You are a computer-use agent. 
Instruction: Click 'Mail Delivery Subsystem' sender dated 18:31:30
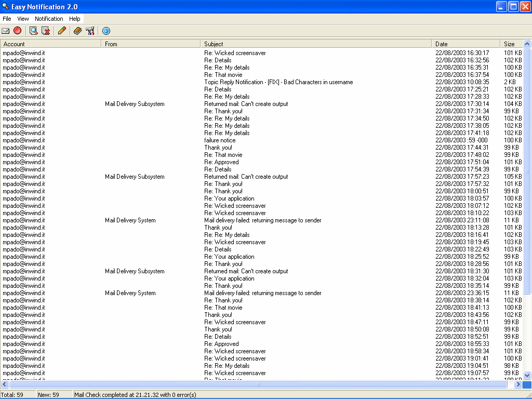click(135, 271)
